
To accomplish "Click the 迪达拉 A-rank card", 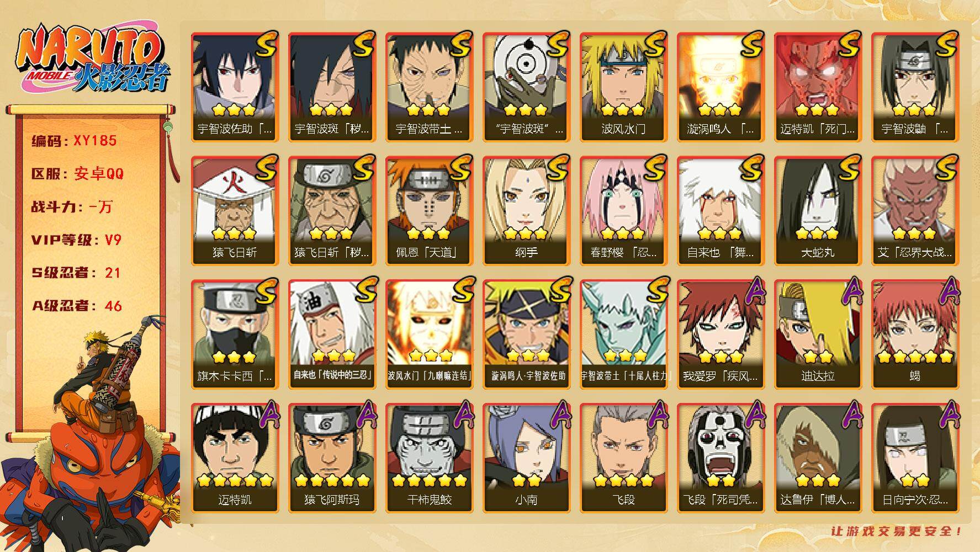I will 818,335.
